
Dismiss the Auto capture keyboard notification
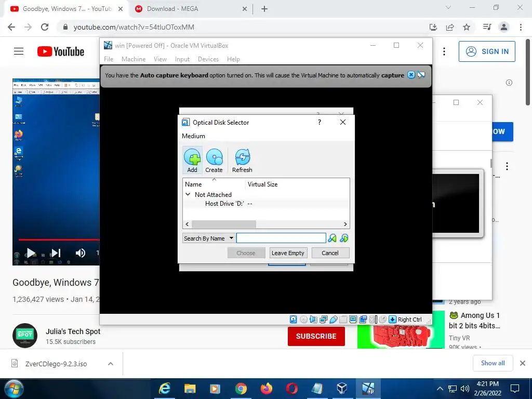pos(411,75)
